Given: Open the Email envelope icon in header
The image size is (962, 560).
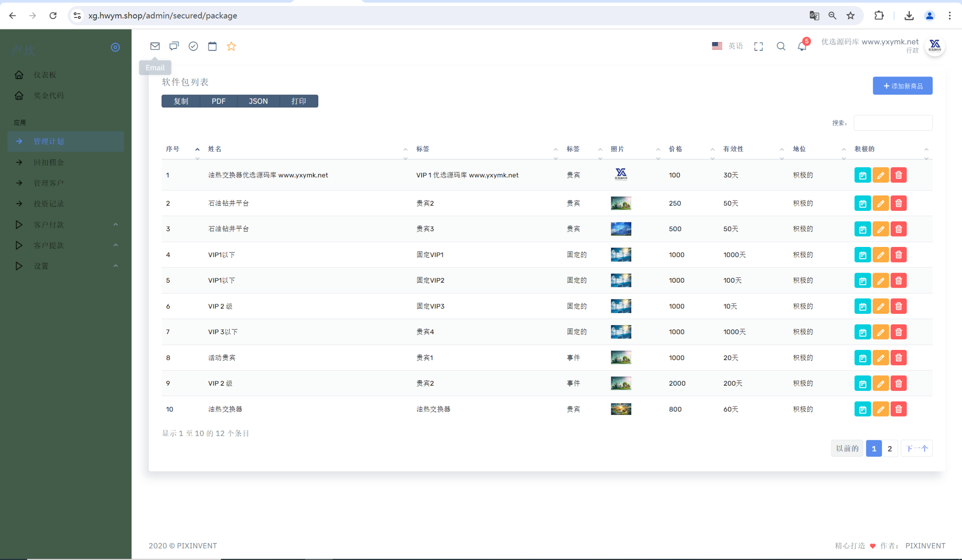Looking at the screenshot, I should 155,46.
